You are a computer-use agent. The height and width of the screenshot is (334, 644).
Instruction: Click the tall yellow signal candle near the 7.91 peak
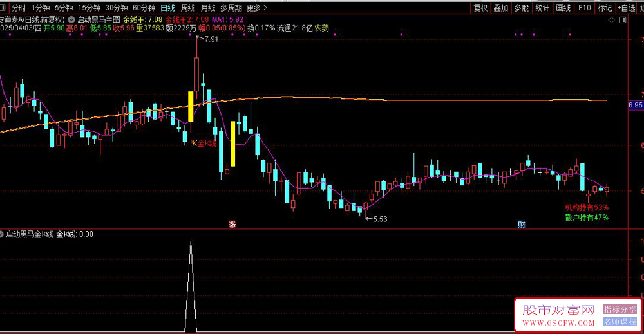(x=191, y=106)
